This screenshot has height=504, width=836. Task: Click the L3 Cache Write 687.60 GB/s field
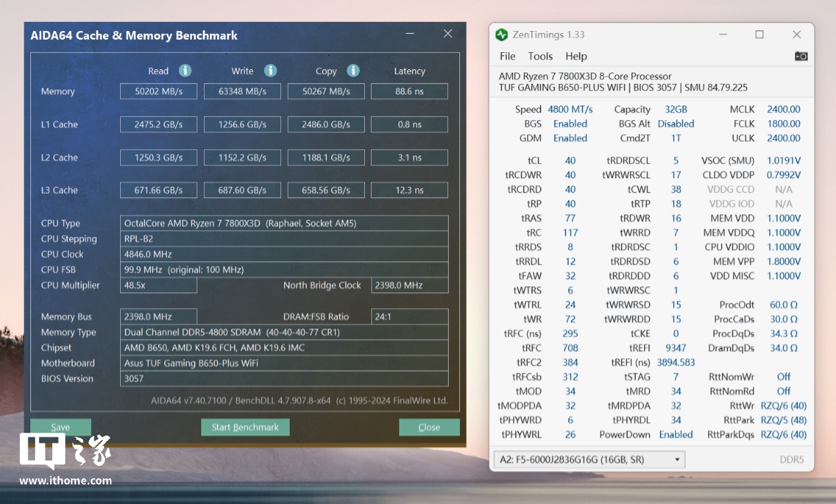242,190
